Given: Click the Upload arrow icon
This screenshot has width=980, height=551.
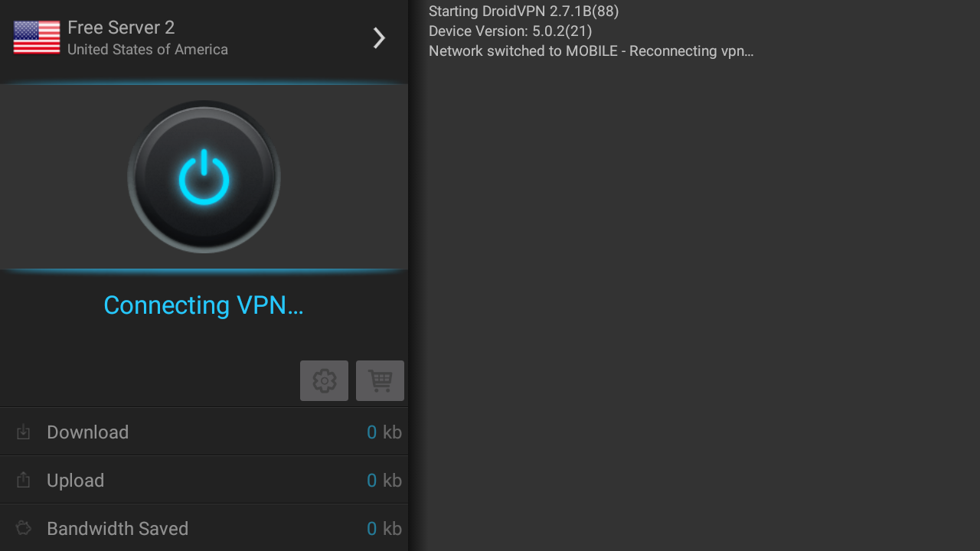Looking at the screenshot, I should point(24,481).
